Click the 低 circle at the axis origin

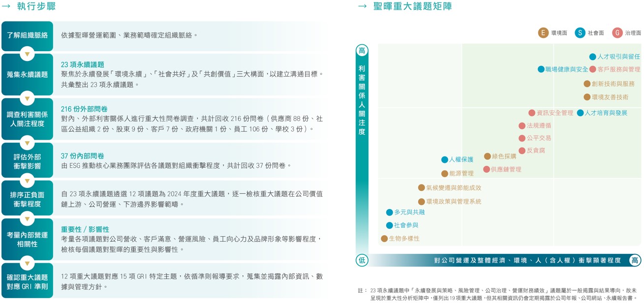coord(362,260)
